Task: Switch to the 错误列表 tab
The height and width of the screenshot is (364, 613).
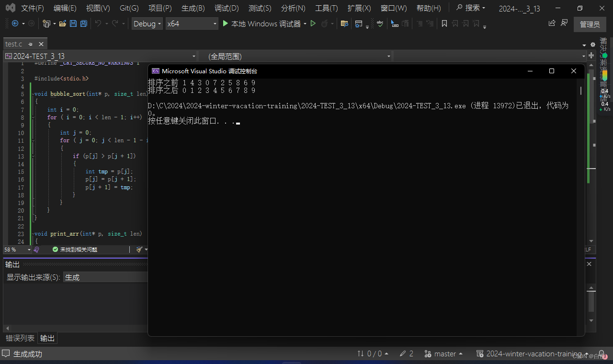Action: click(x=20, y=339)
